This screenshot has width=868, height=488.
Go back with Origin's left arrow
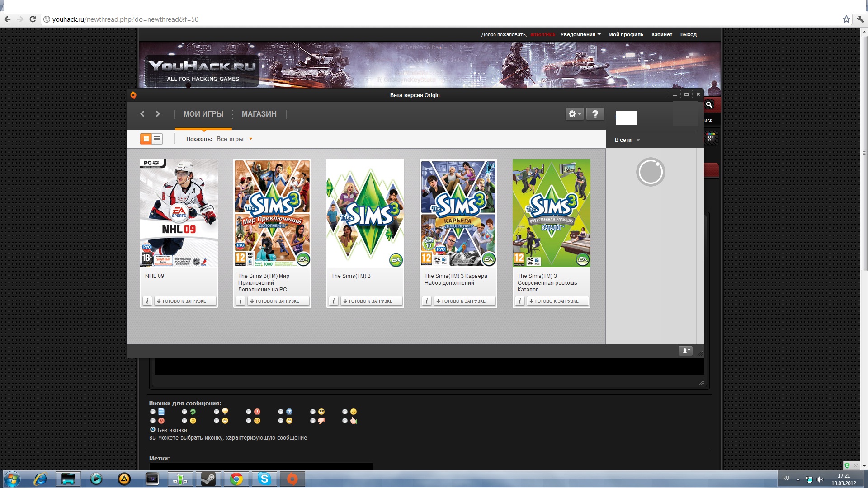tap(142, 114)
